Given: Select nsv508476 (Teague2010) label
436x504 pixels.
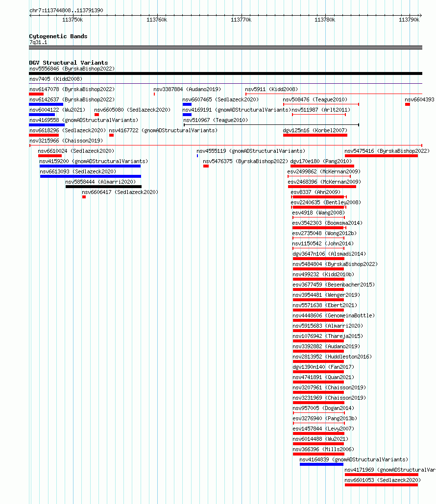Looking at the screenshot, I should (315, 99).
